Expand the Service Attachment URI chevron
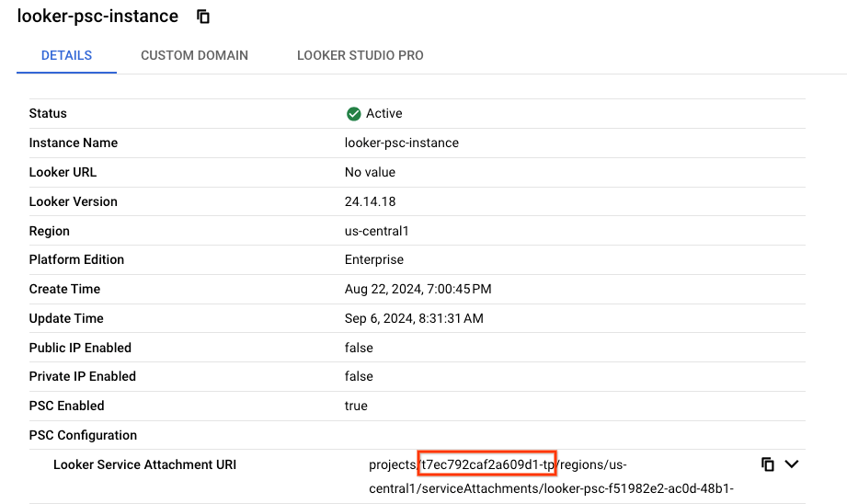This screenshot has width=847, height=504. pyautogui.click(x=791, y=464)
